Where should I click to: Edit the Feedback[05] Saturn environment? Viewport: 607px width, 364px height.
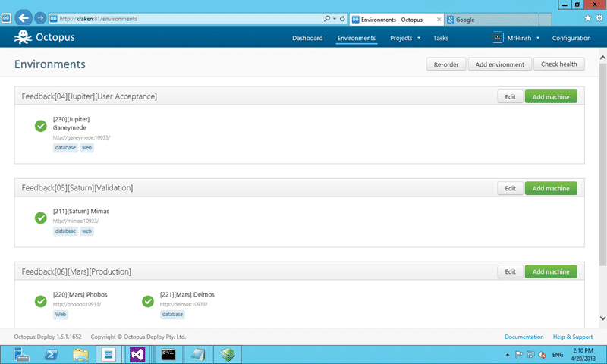point(510,188)
